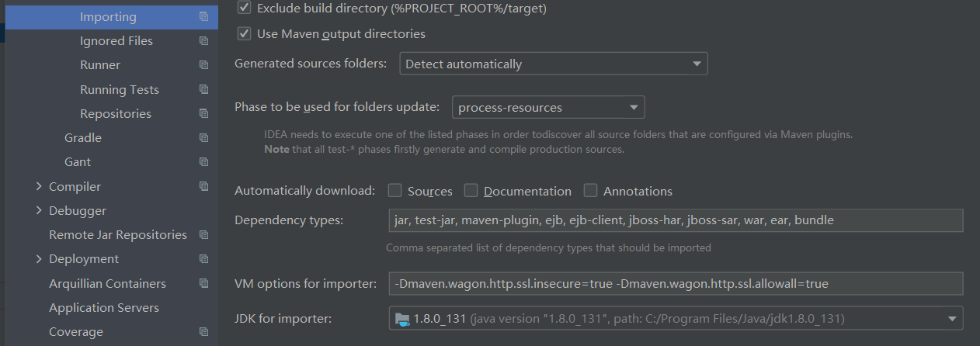Open Arquillian Containers settings page
Viewport: 980px width, 346px height.
[x=107, y=284]
